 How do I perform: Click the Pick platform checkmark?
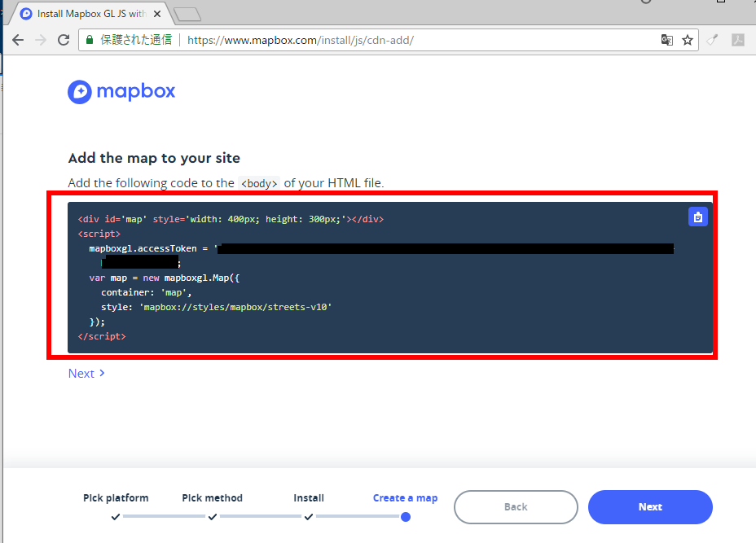tap(115, 517)
